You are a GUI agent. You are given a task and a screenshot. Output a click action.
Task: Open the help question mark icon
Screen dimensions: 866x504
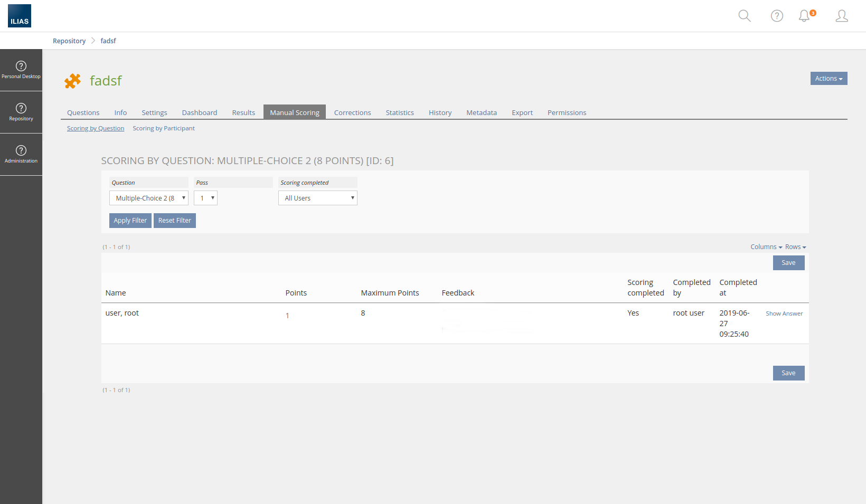[x=777, y=16]
